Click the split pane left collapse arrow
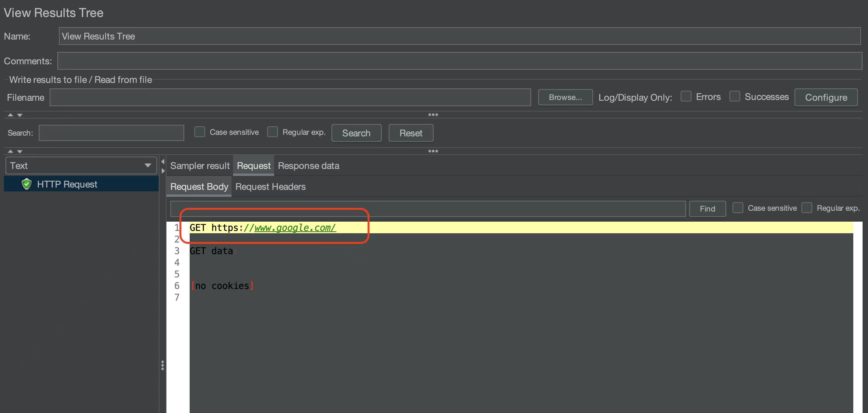This screenshot has height=413, width=868. coord(163,162)
